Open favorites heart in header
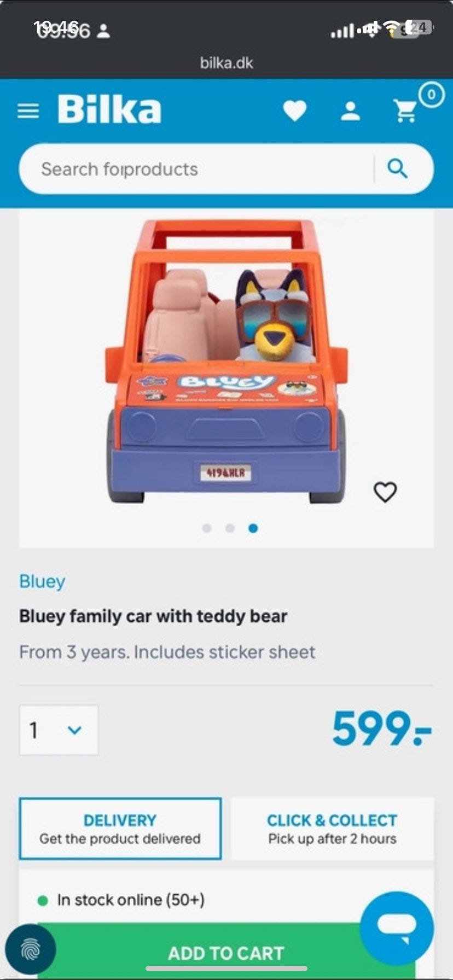Image resolution: width=453 pixels, height=980 pixels. click(x=295, y=111)
